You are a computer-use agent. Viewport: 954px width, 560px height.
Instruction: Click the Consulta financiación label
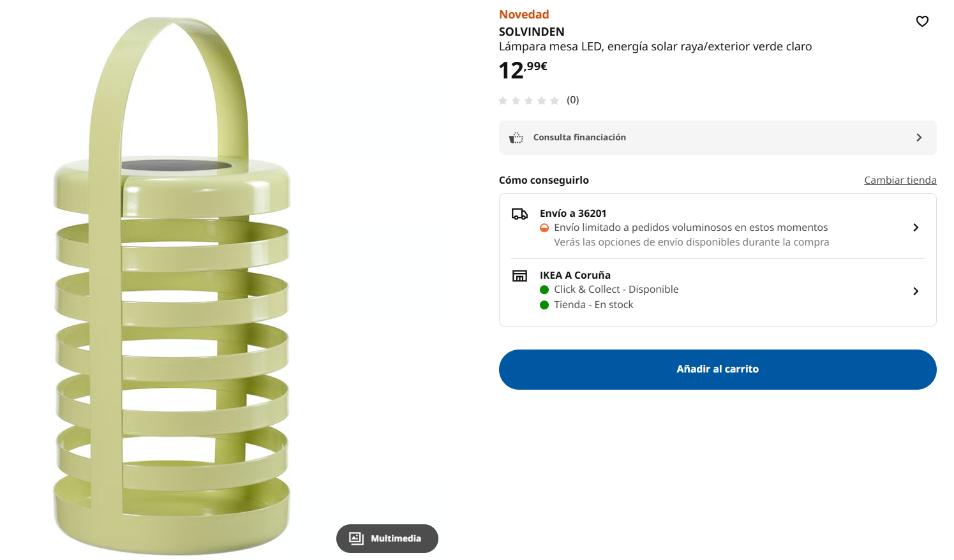pyautogui.click(x=579, y=138)
